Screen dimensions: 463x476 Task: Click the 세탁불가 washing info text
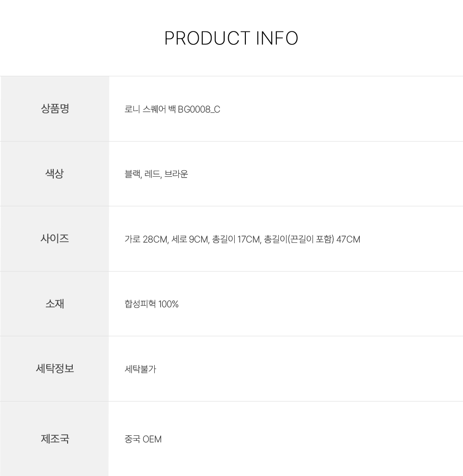pos(140,369)
